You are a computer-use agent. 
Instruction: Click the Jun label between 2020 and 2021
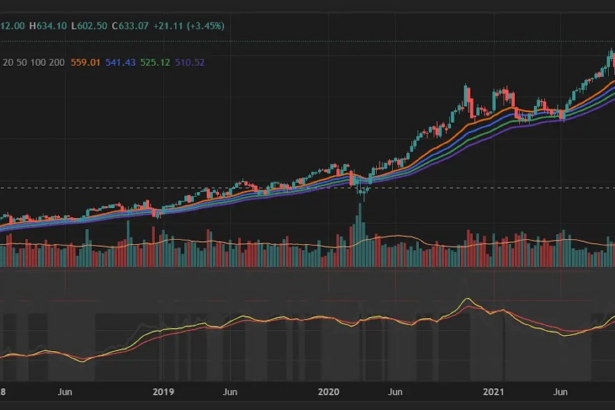395,392
